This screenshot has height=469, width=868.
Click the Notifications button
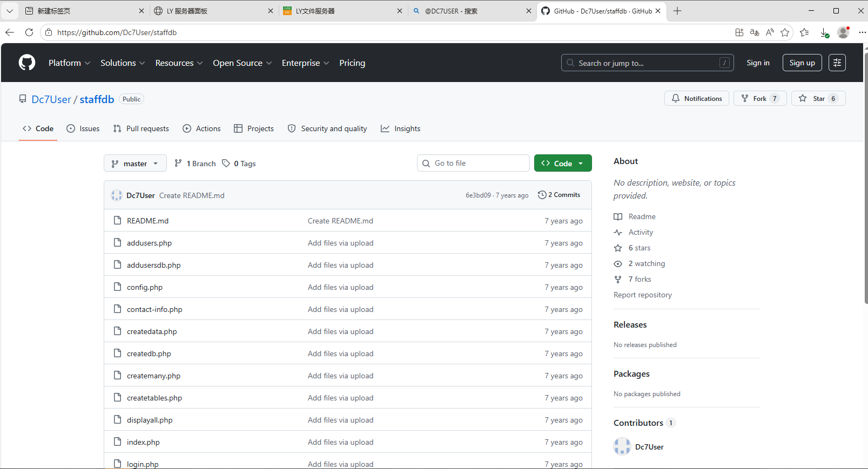(x=697, y=98)
